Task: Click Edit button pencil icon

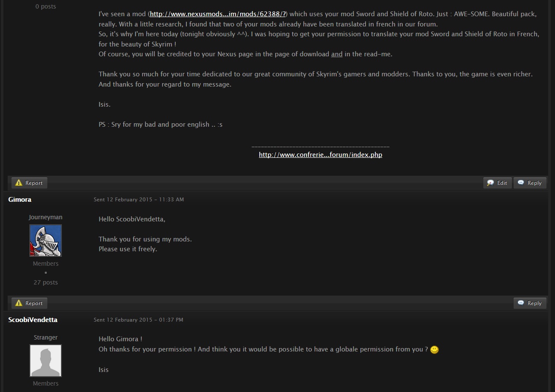Action: [x=491, y=183]
